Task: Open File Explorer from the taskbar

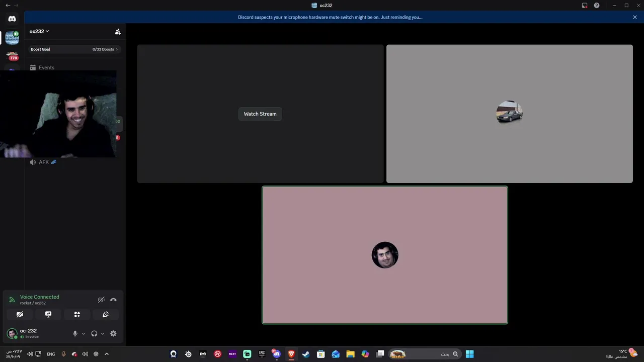Action: click(x=351, y=354)
